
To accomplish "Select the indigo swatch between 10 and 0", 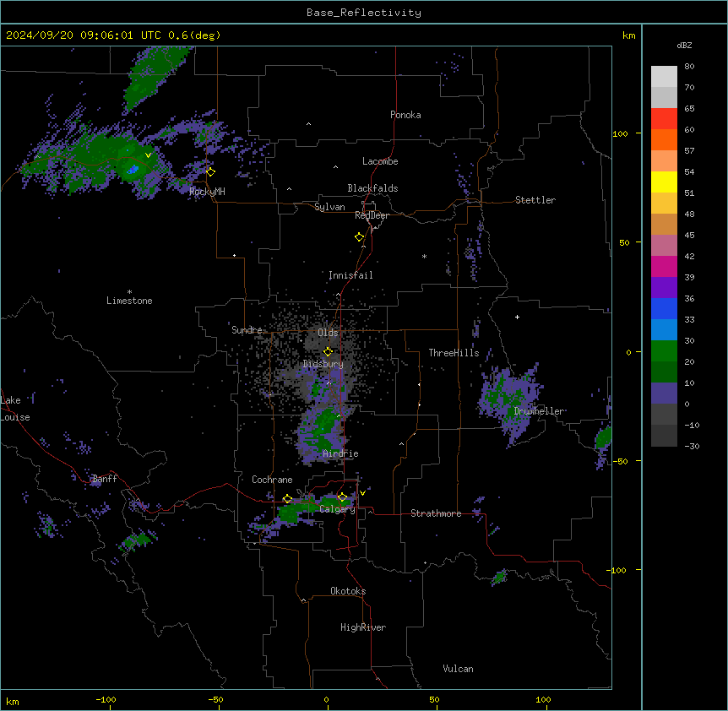I will pyautogui.click(x=664, y=393).
